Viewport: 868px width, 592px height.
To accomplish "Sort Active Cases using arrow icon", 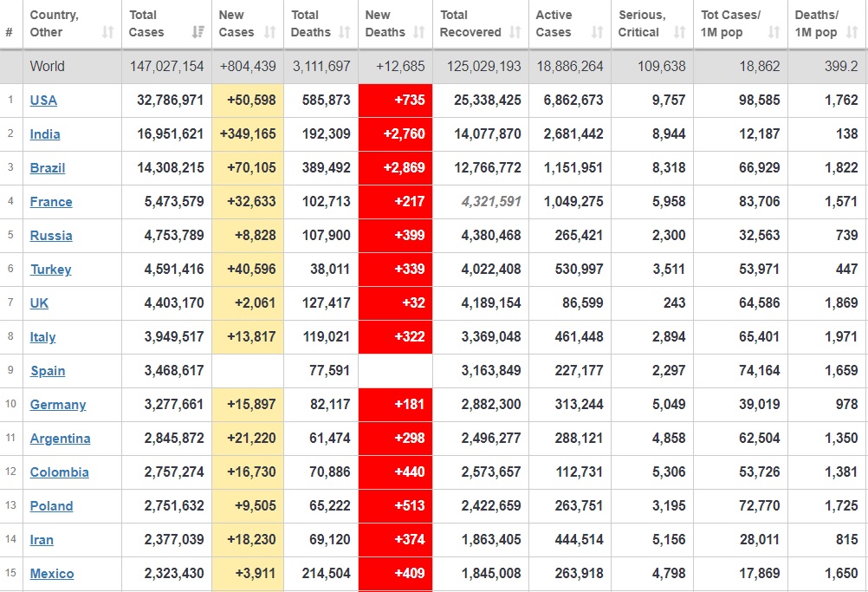I will coord(597,32).
